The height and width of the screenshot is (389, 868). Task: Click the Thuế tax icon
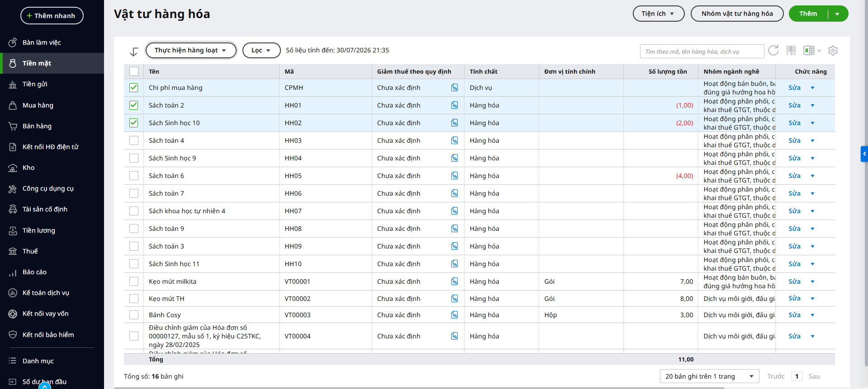13,251
